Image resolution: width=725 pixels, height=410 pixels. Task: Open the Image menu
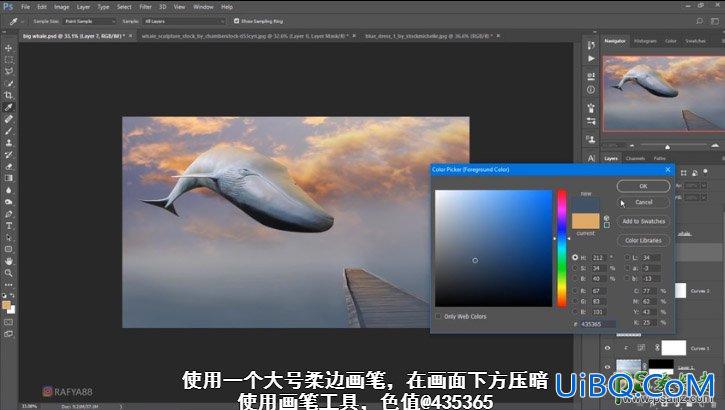click(61, 7)
